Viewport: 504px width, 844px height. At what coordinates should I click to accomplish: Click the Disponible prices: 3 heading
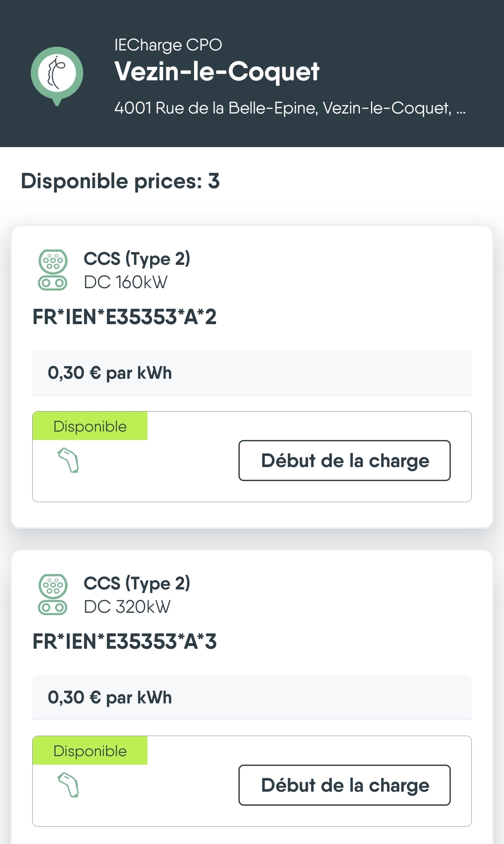coord(120,181)
